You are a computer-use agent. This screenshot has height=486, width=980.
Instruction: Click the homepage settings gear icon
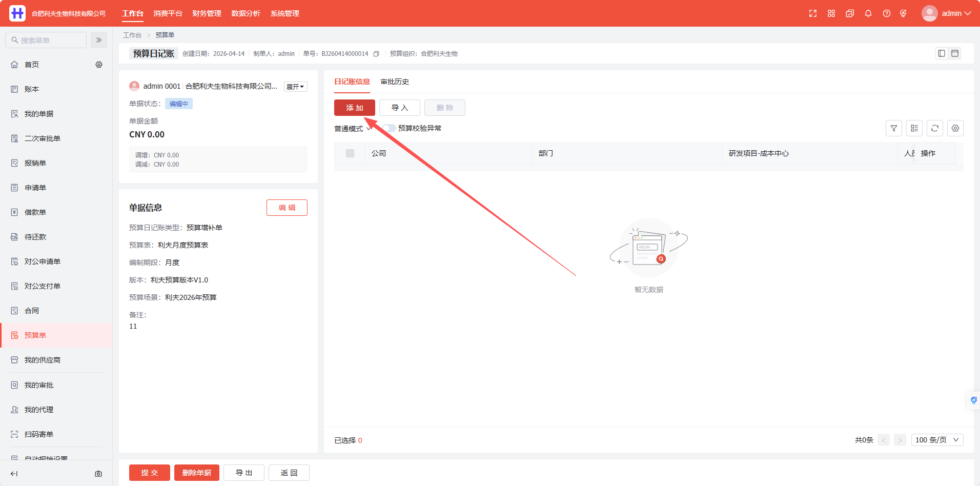click(x=99, y=65)
